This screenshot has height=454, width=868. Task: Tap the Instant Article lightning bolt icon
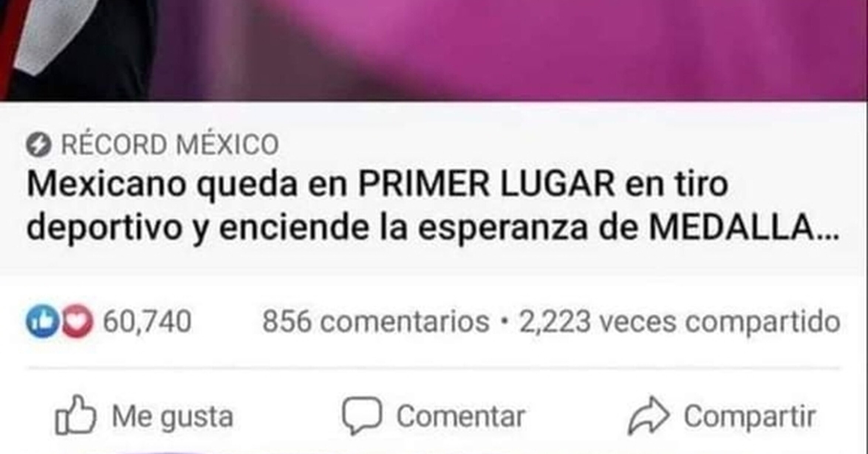click(x=38, y=145)
